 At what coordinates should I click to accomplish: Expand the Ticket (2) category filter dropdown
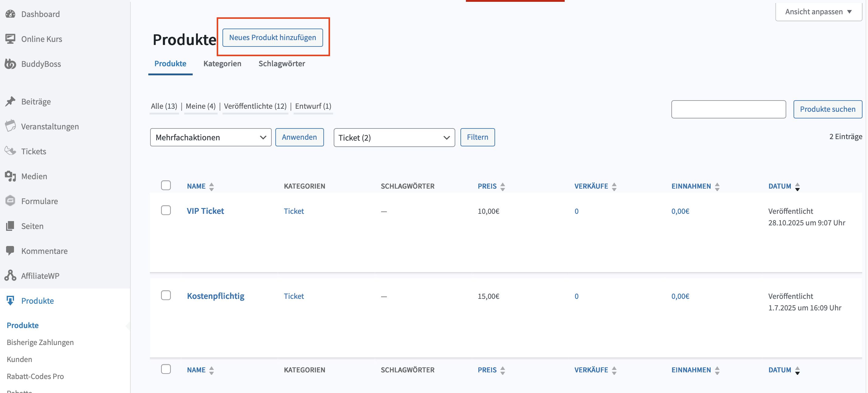tap(394, 137)
